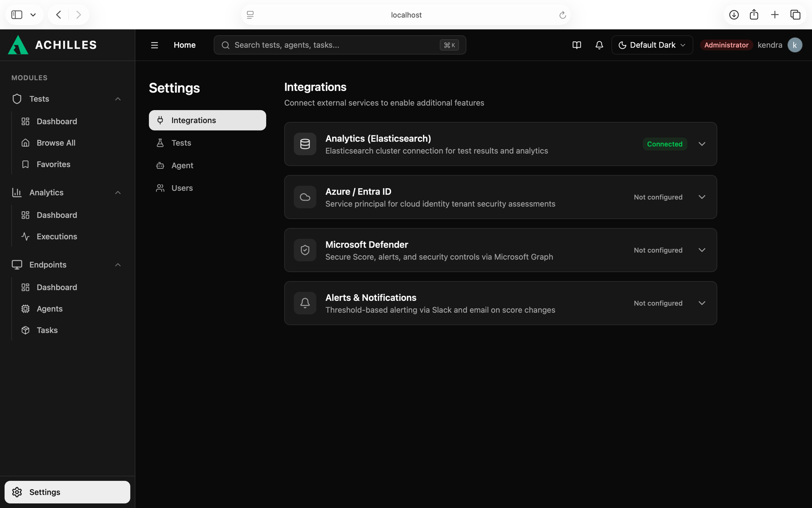This screenshot has width=812, height=508.
Task: Collapse the Analytics module section
Action: (x=118, y=193)
